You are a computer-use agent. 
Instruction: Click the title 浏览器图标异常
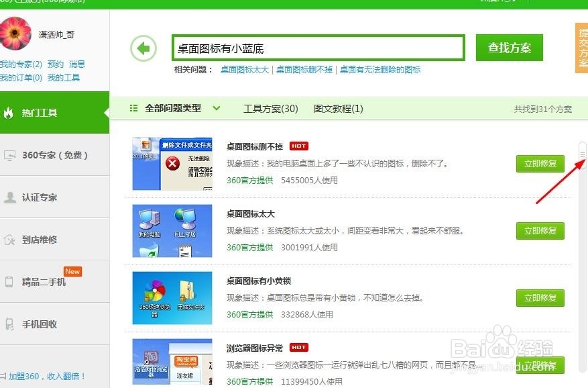[255, 348]
